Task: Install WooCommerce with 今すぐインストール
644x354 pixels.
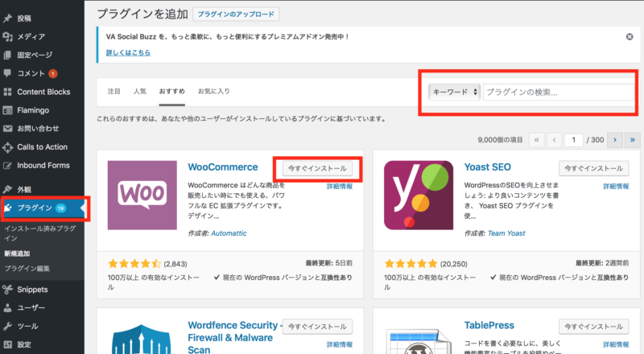Action: tap(317, 168)
